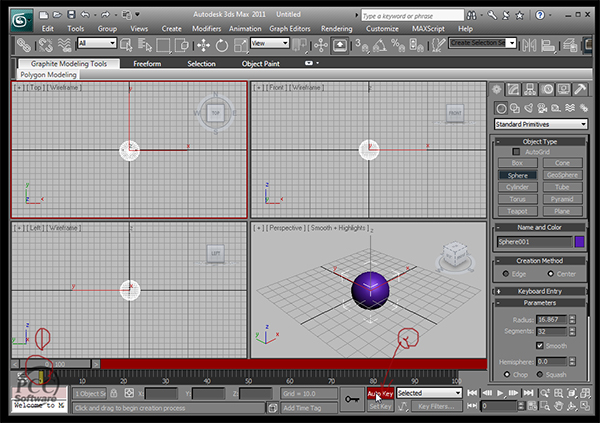Open the MAXScript menu

[x=428, y=29]
